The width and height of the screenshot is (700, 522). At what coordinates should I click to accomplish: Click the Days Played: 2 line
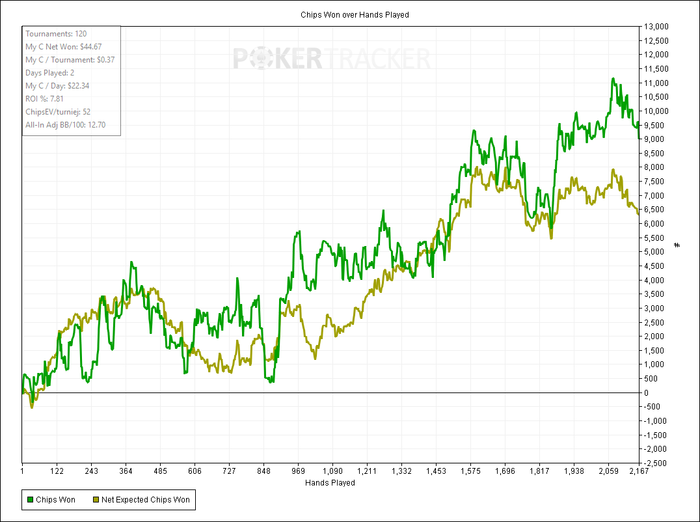pyautogui.click(x=50, y=73)
